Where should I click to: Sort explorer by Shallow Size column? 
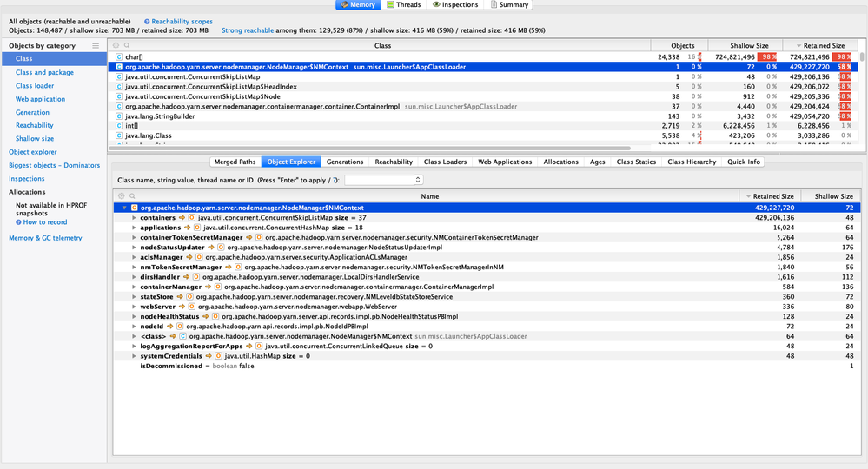tap(831, 196)
